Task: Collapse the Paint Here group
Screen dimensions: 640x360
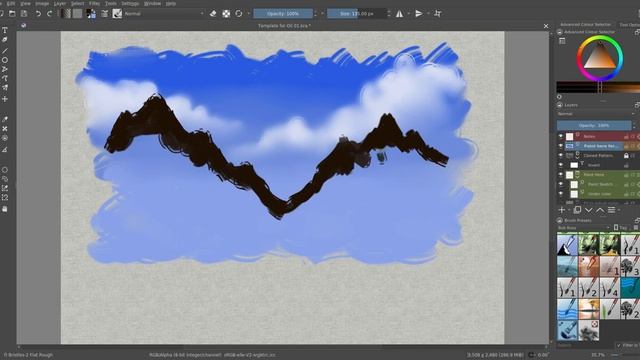Action: click(x=578, y=176)
